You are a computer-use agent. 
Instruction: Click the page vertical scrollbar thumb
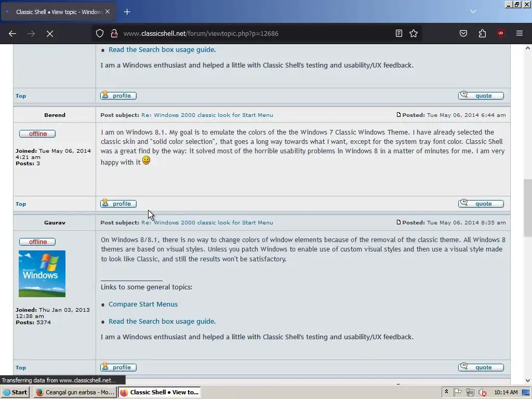tap(528, 208)
